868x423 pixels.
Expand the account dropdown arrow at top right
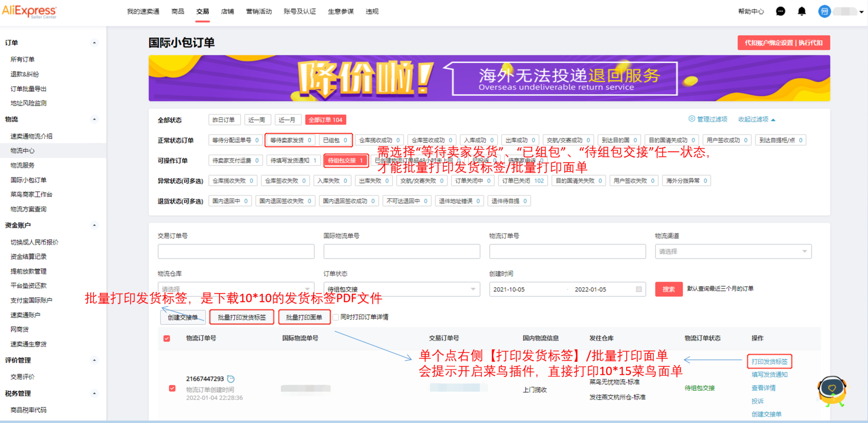[862, 12]
